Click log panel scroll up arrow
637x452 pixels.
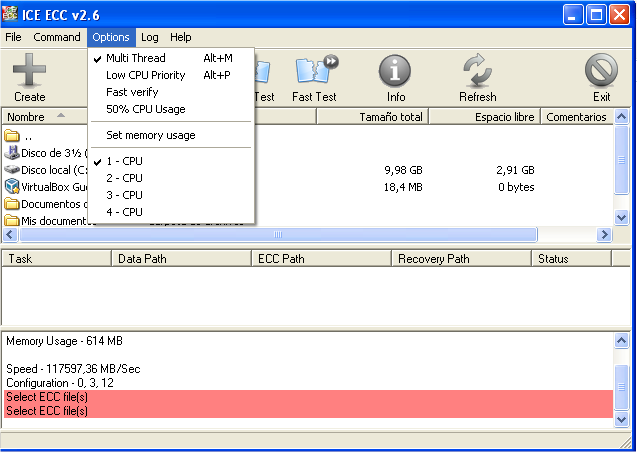click(622, 340)
